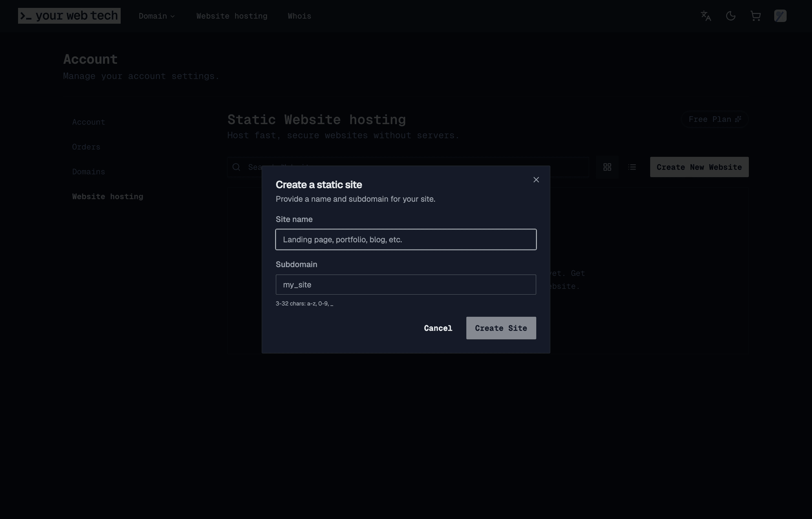
Task: Toggle dark mode moon icon
Action: click(731, 16)
